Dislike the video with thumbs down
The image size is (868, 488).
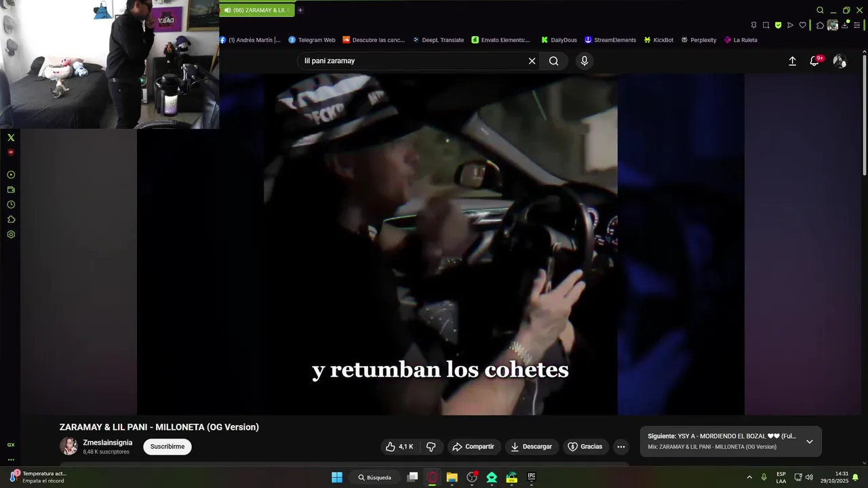[x=431, y=447]
